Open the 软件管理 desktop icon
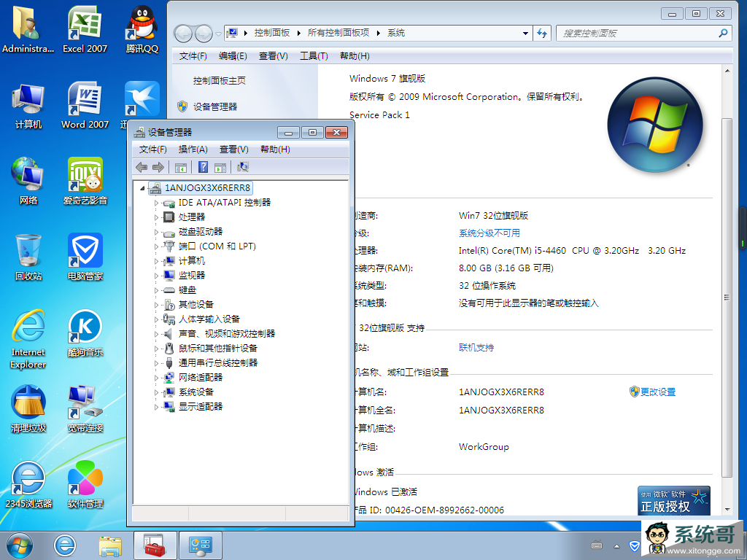Viewport: 747px width, 560px height. point(85,484)
